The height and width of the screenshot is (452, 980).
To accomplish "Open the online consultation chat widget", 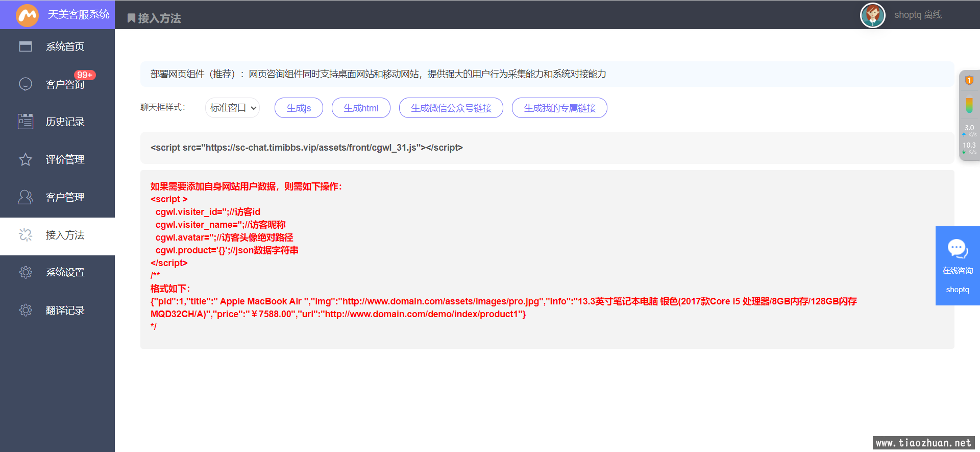I will click(x=957, y=266).
